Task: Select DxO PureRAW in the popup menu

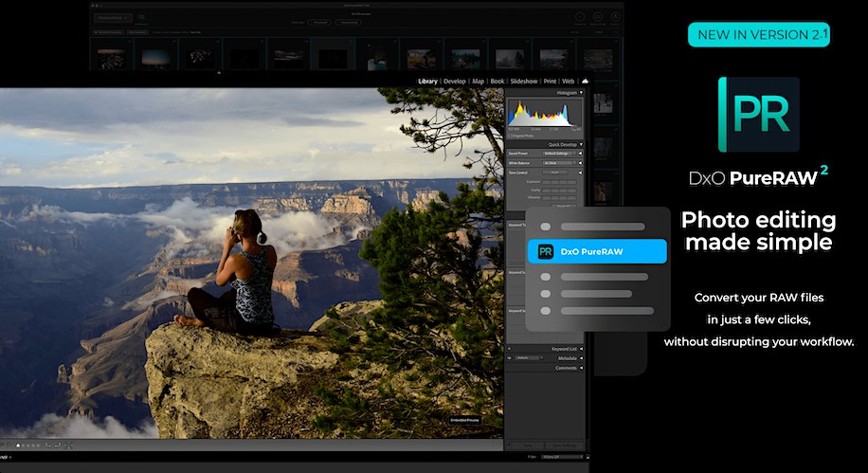Action: [597, 251]
